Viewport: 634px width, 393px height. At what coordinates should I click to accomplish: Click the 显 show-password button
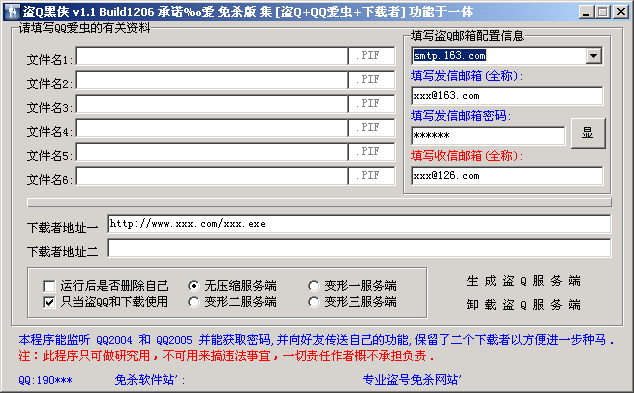(x=588, y=133)
